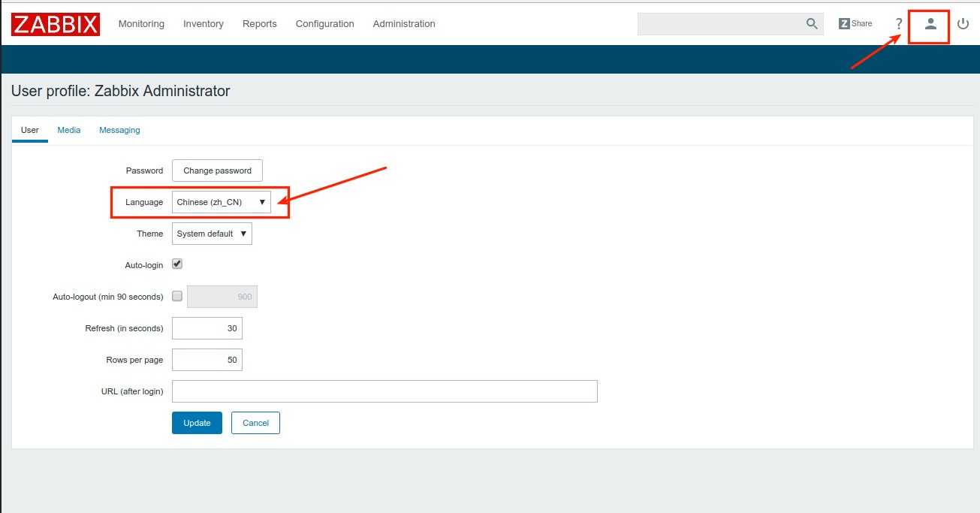Open the help question mark icon
980x513 pixels.
[x=899, y=24]
